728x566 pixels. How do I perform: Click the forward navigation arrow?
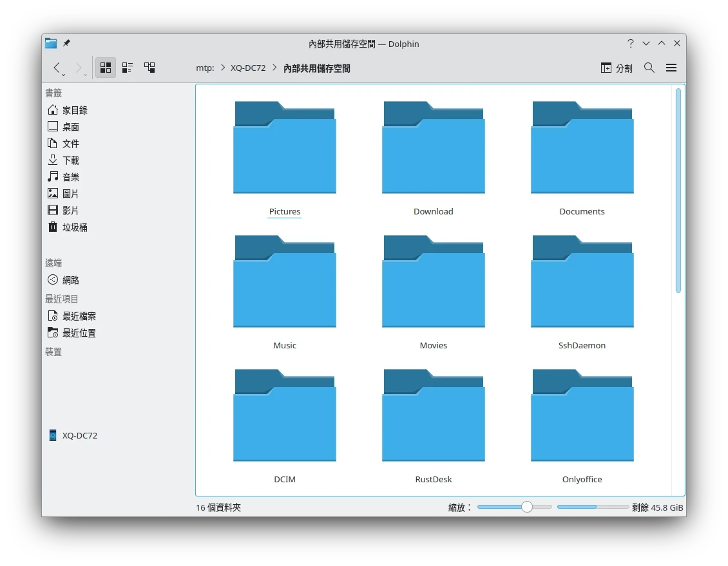click(x=79, y=68)
